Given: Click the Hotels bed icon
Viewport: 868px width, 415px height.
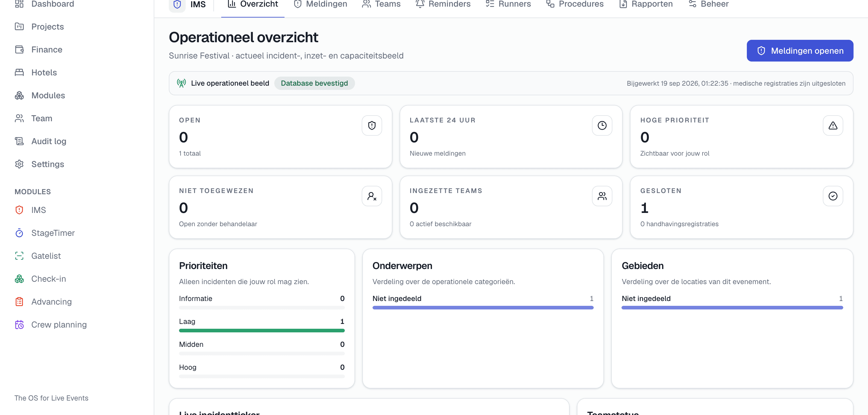Looking at the screenshot, I should (19, 72).
